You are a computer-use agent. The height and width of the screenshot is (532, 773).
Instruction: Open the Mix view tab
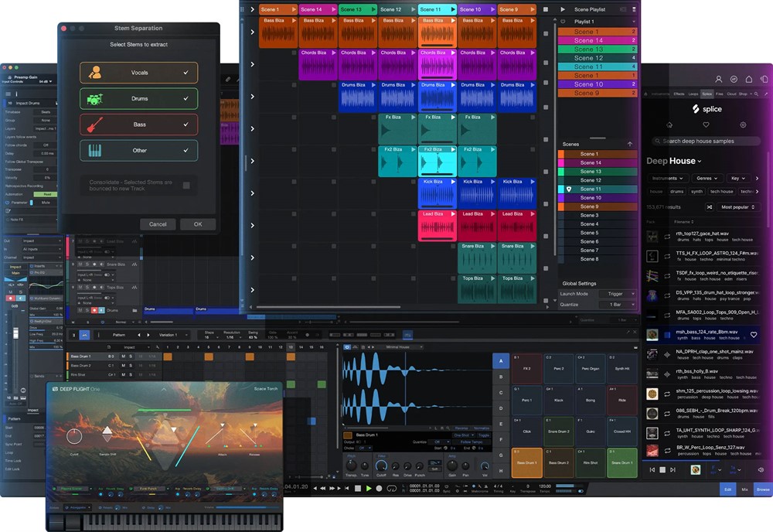(x=745, y=489)
